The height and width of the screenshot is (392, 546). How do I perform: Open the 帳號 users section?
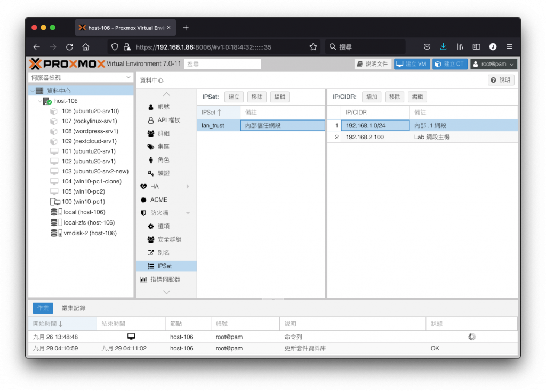click(163, 107)
